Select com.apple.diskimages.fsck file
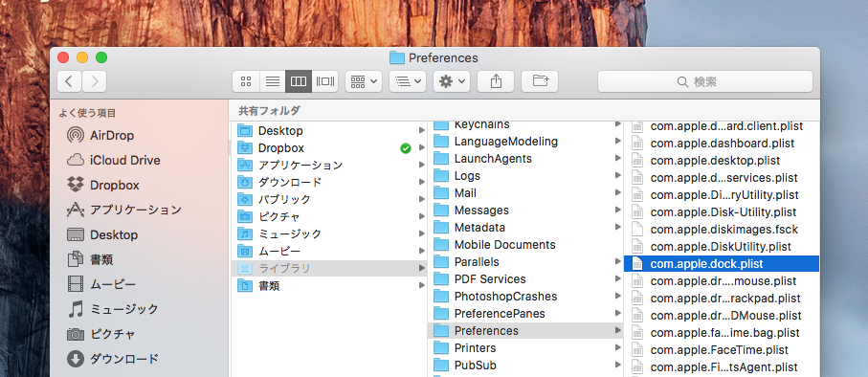 coord(722,229)
